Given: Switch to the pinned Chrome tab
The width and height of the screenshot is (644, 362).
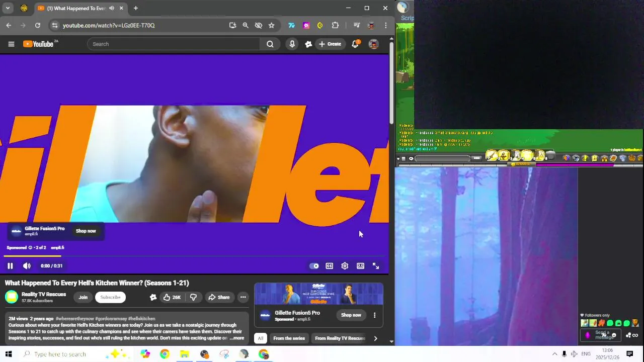Looking at the screenshot, I should 24,8.
